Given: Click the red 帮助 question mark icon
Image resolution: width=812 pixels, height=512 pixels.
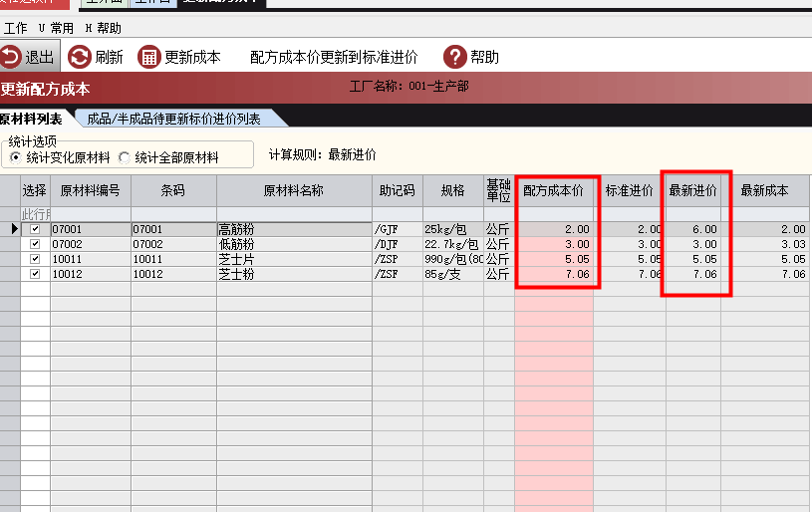Looking at the screenshot, I should coord(455,57).
